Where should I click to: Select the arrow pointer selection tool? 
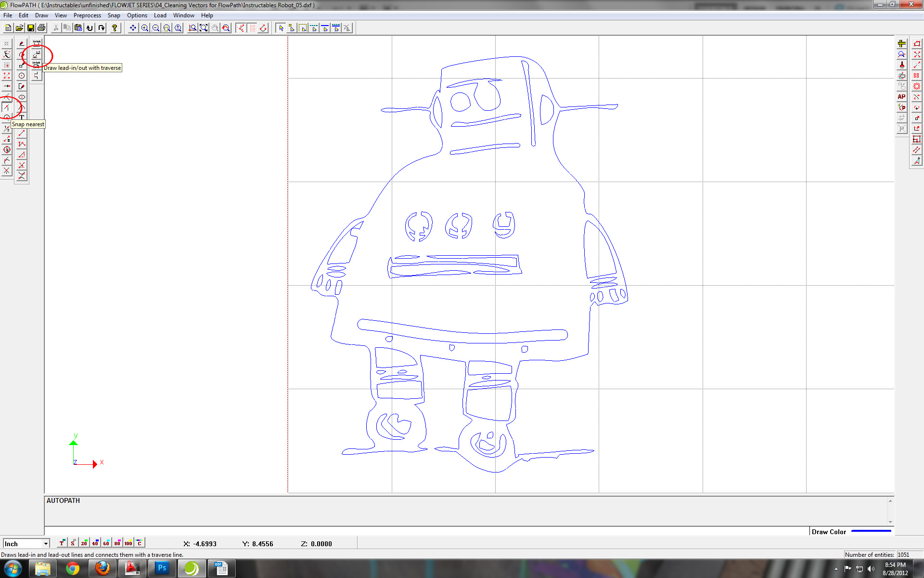click(x=281, y=28)
